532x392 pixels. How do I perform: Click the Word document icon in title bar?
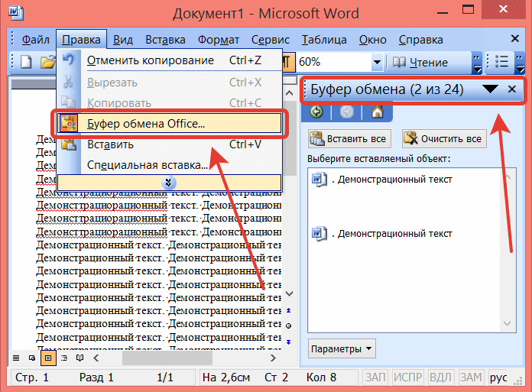tap(16, 14)
